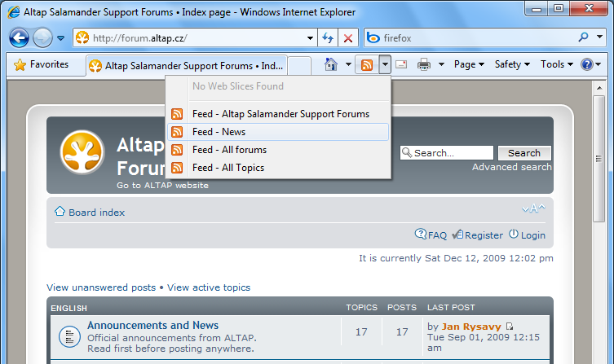This screenshot has width=614, height=364.
Task: Click the search magnifier icon beside the Bing box
Action: coord(584,37)
